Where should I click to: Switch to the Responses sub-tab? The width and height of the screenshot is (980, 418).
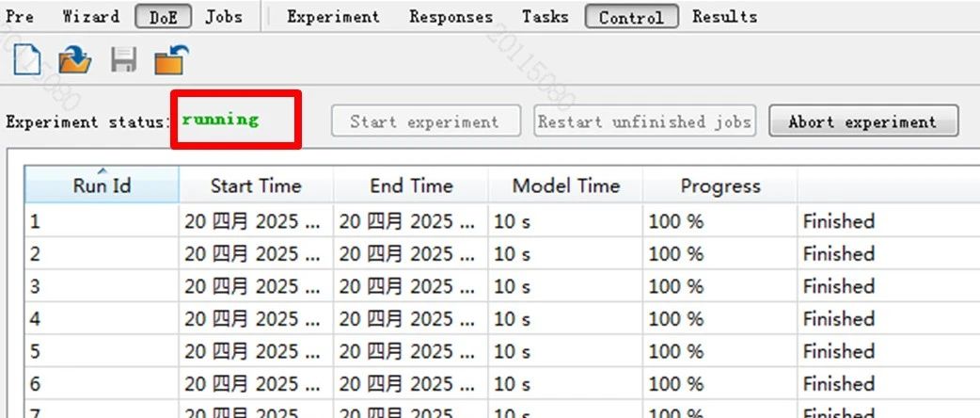[x=450, y=17]
